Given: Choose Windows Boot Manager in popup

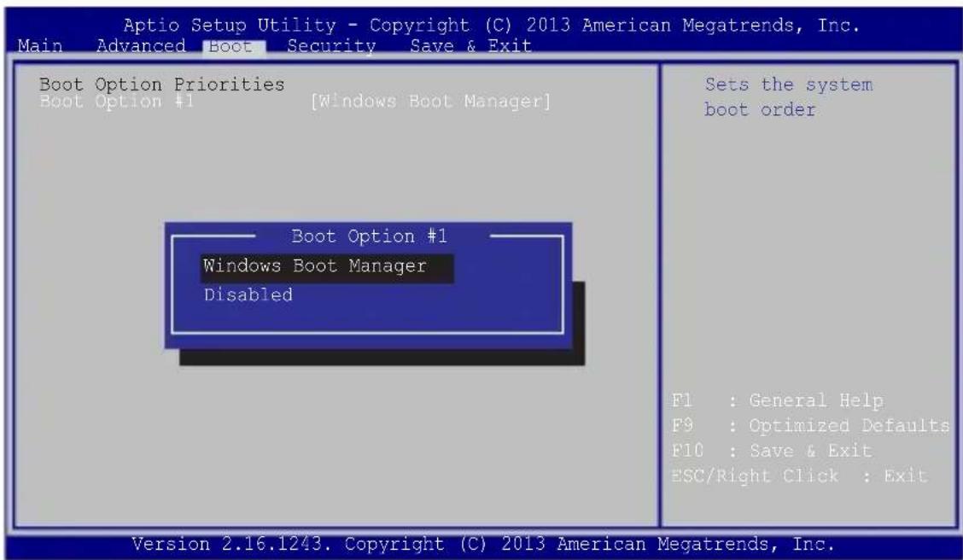Looking at the screenshot, I should click(327, 267).
